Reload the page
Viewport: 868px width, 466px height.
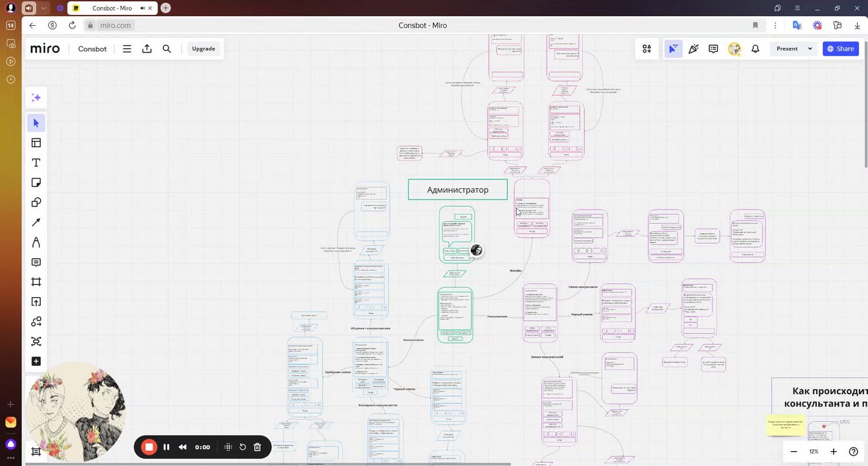tap(72, 25)
